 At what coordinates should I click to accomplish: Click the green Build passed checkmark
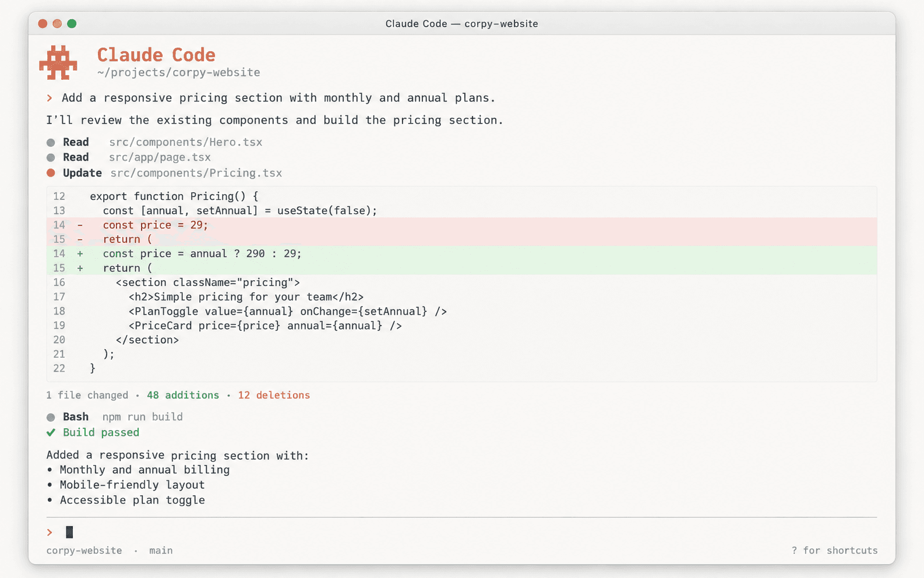point(51,432)
